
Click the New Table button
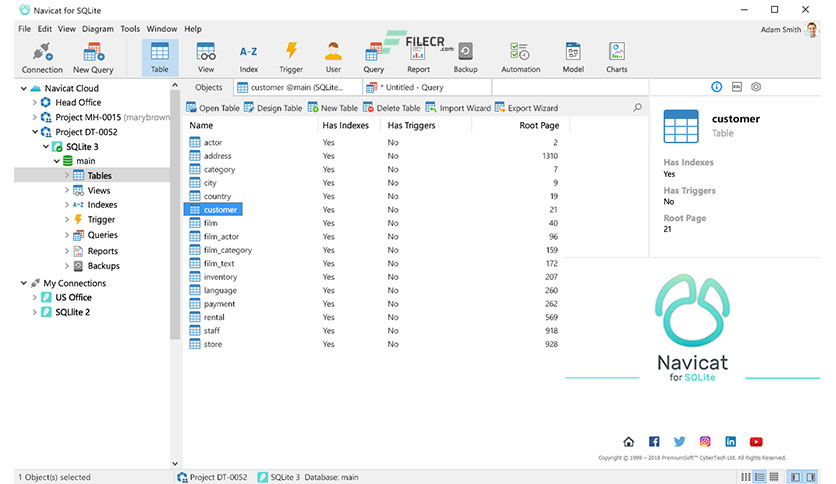tap(333, 108)
